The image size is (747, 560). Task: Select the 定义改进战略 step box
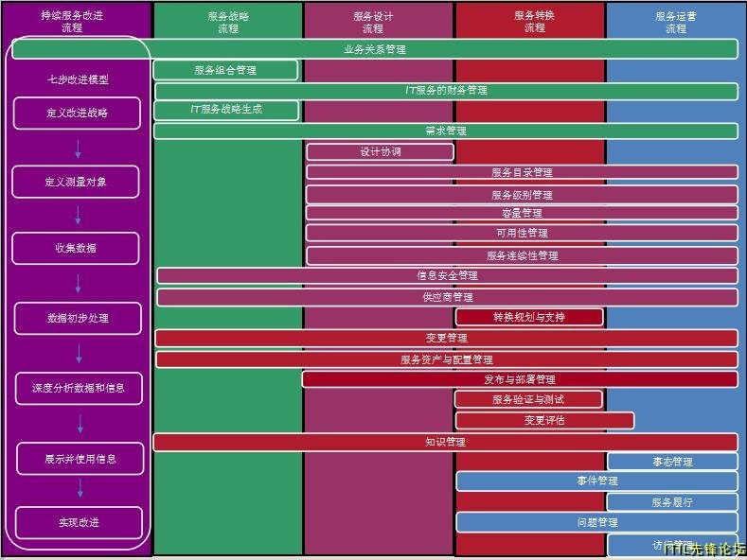78,113
